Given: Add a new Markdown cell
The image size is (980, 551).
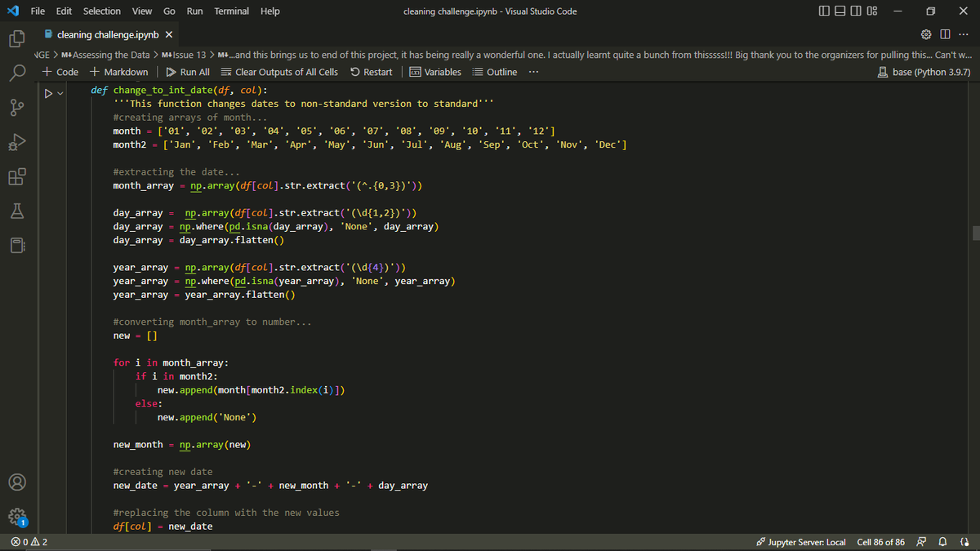Looking at the screenshot, I should (119, 72).
